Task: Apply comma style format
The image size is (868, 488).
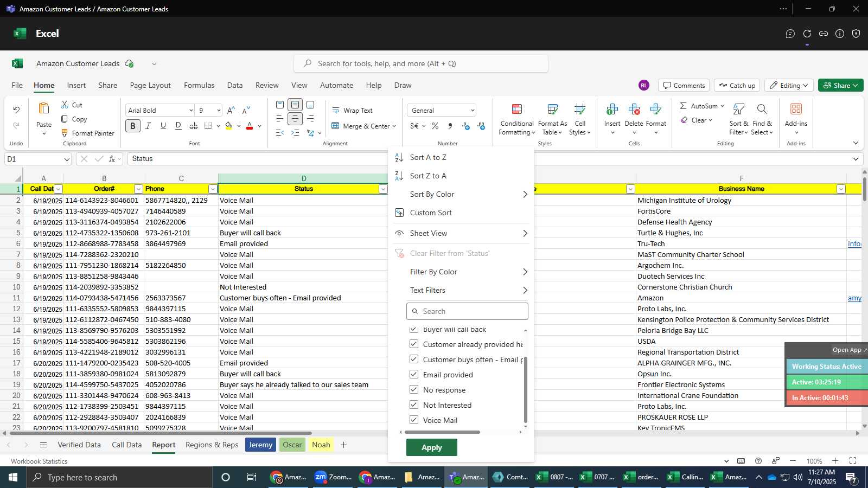Action: point(450,126)
